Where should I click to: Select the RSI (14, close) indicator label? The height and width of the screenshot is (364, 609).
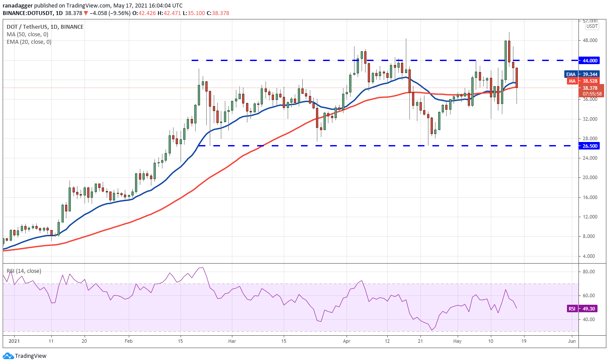(x=23, y=271)
